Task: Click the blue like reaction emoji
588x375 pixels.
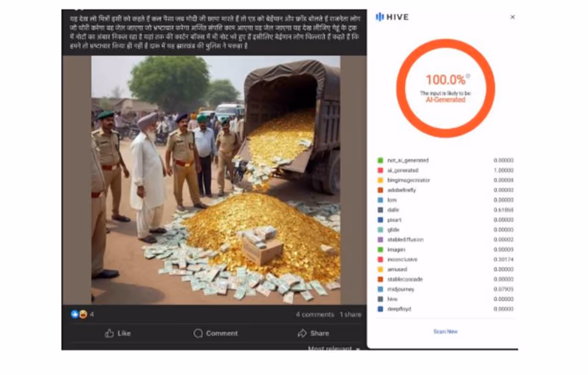Action: [x=74, y=314]
